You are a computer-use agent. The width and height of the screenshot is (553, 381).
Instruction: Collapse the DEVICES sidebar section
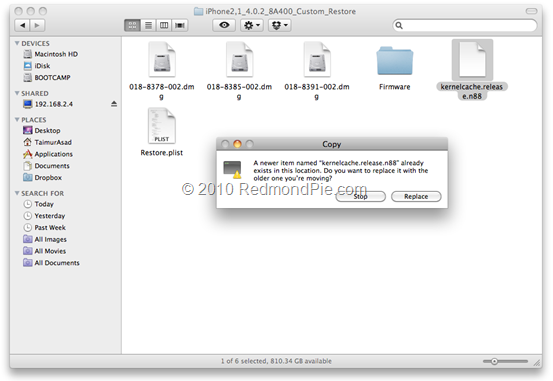click(17, 43)
